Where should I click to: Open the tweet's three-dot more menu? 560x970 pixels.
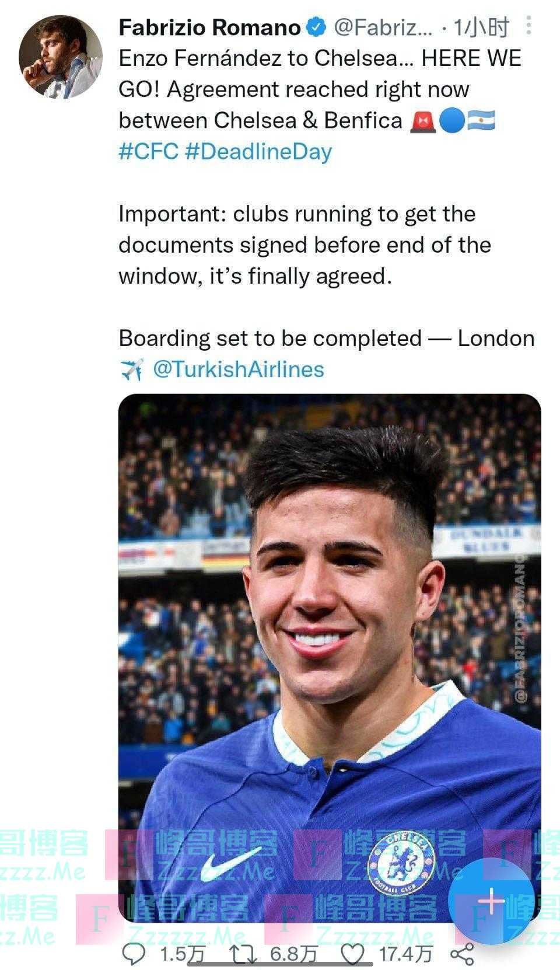tap(528, 25)
